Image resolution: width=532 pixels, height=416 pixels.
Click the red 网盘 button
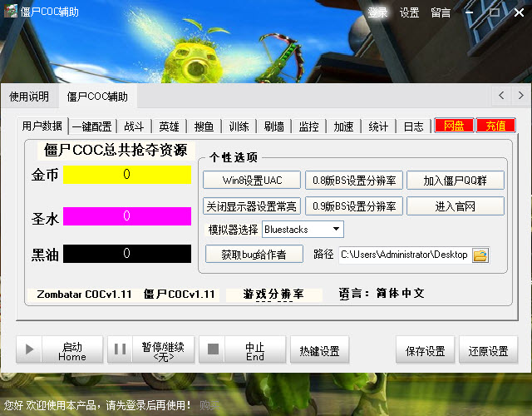[x=454, y=126]
